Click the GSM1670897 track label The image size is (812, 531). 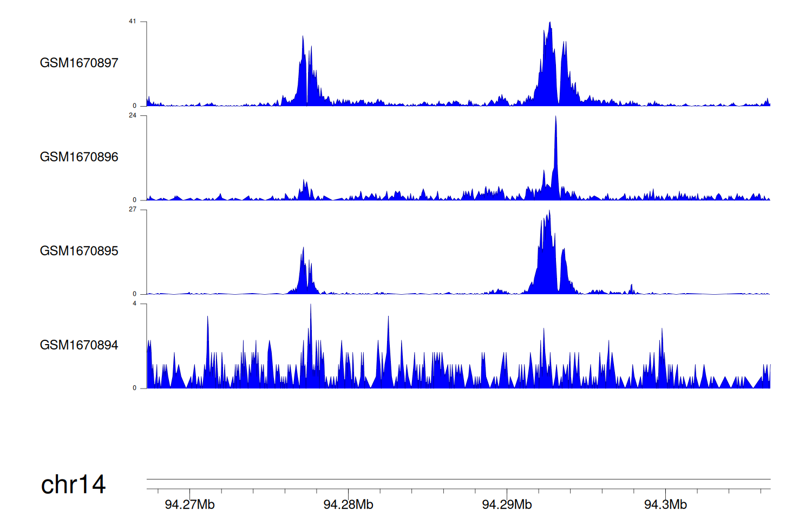point(79,63)
